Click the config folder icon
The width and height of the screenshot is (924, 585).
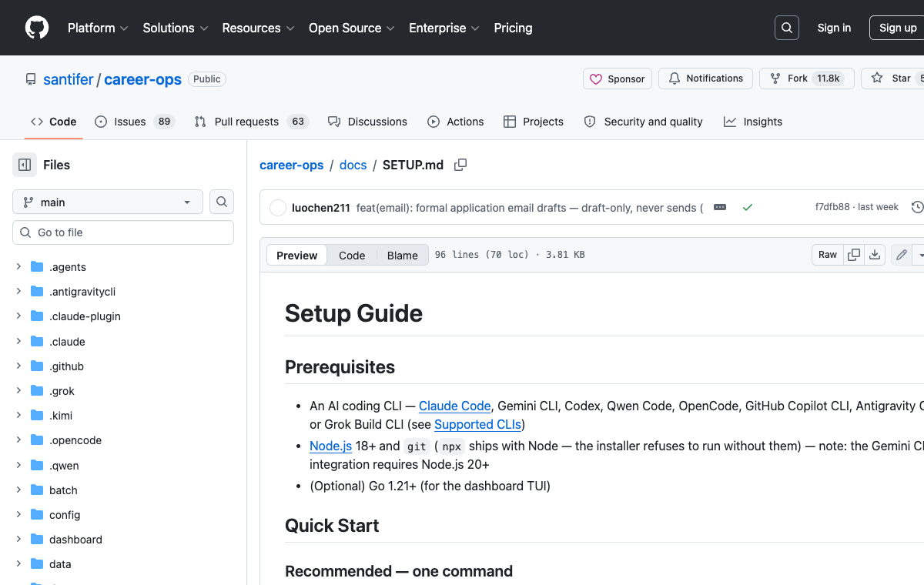pos(37,515)
